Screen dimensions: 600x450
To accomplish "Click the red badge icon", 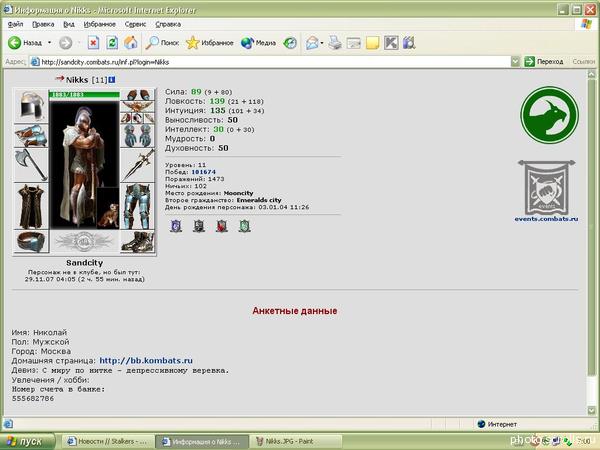I will [x=222, y=226].
